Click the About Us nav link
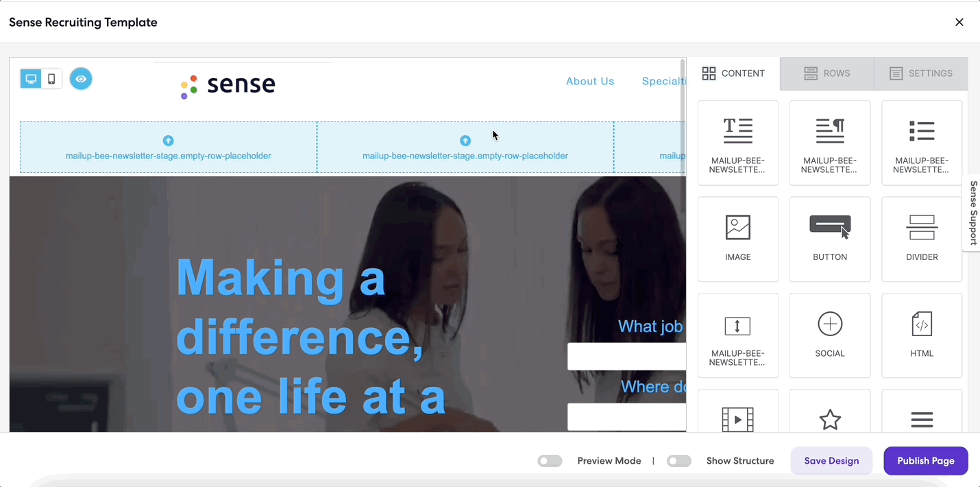The image size is (980, 487). pos(590,81)
